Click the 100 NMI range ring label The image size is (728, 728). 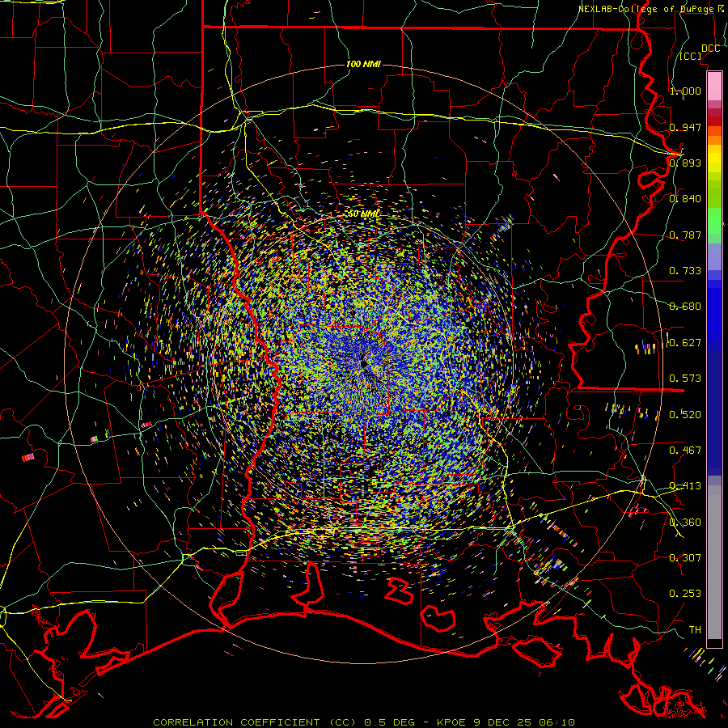(363, 64)
